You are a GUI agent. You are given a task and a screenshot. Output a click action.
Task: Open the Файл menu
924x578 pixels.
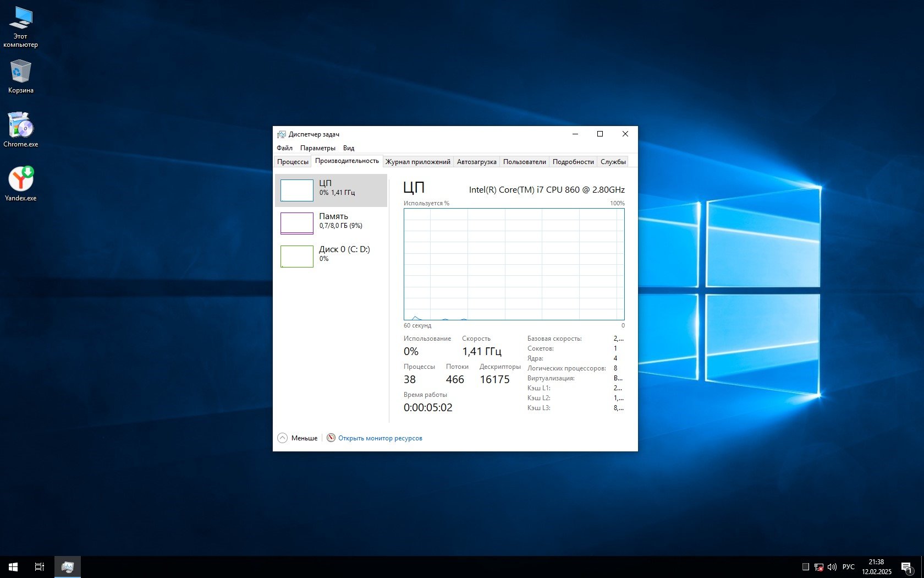284,148
